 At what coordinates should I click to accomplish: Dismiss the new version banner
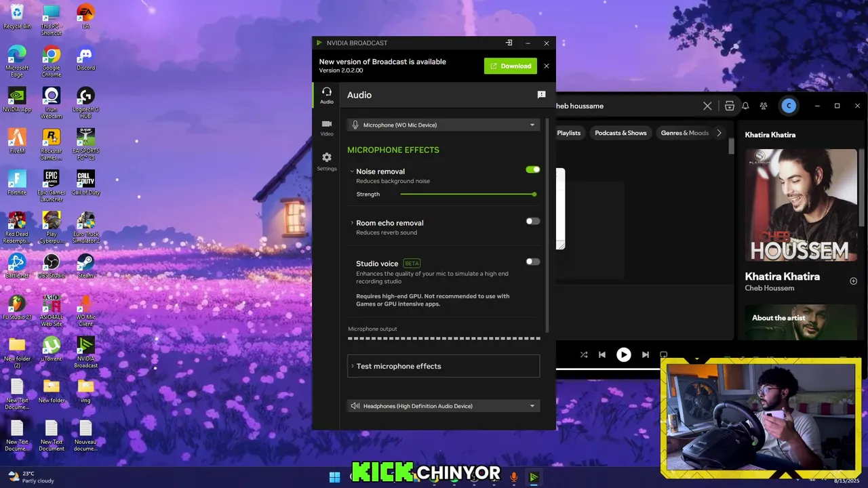(547, 66)
